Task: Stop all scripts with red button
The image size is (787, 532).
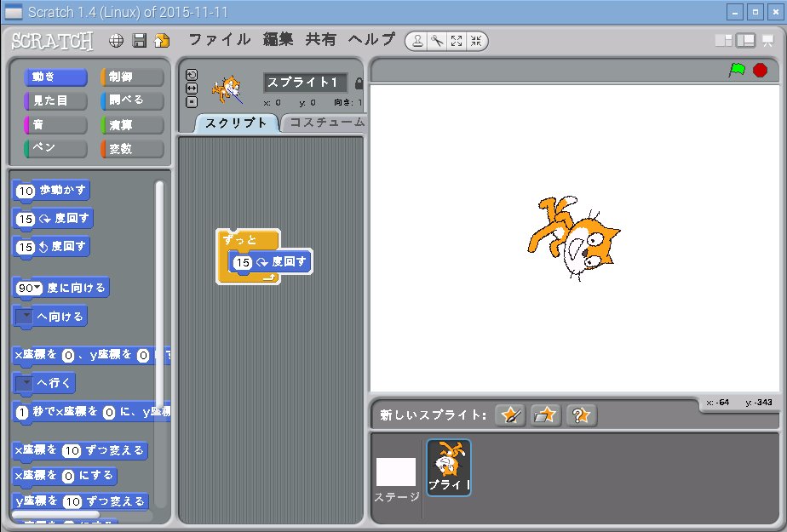Action: coord(760,70)
